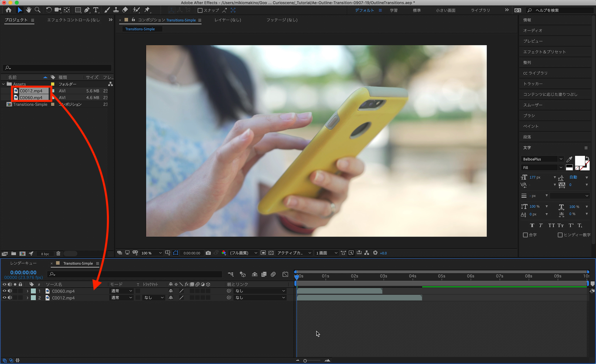The image size is (596, 364).
Task: Select the Zoom magnifier tool
Action: pyautogui.click(x=38, y=10)
